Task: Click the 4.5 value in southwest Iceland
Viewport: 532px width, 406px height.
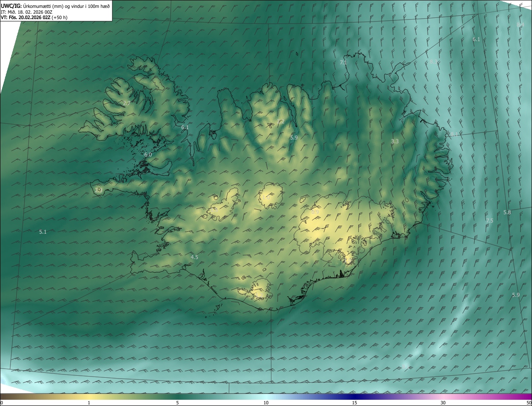Action: pyautogui.click(x=194, y=257)
